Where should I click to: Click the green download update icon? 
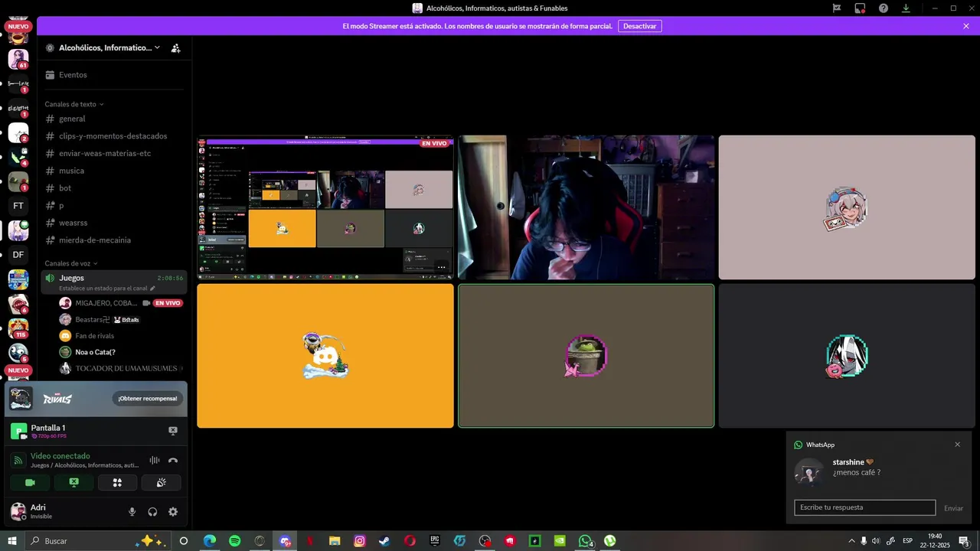tap(906, 8)
